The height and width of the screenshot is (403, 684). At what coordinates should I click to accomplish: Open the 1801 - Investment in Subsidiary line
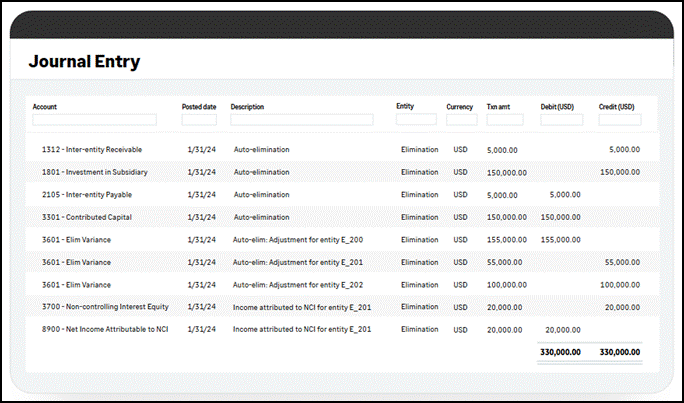click(x=342, y=172)
